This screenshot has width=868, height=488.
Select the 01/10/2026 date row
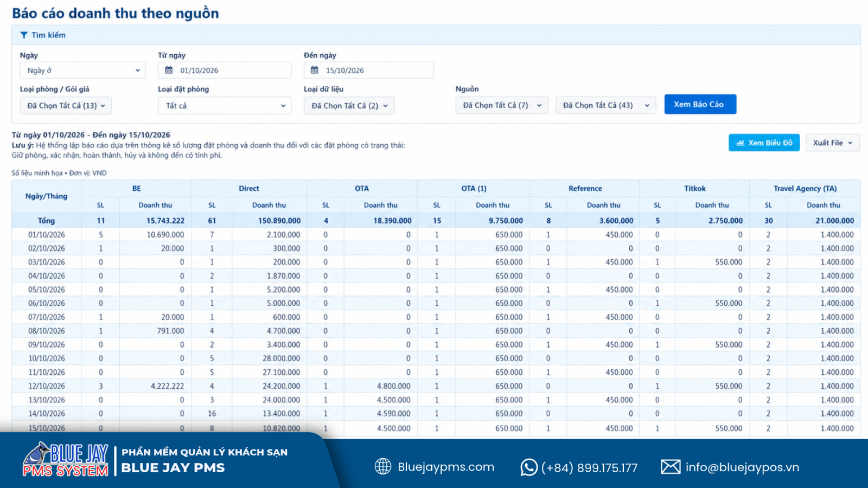(x=436, y=235)
